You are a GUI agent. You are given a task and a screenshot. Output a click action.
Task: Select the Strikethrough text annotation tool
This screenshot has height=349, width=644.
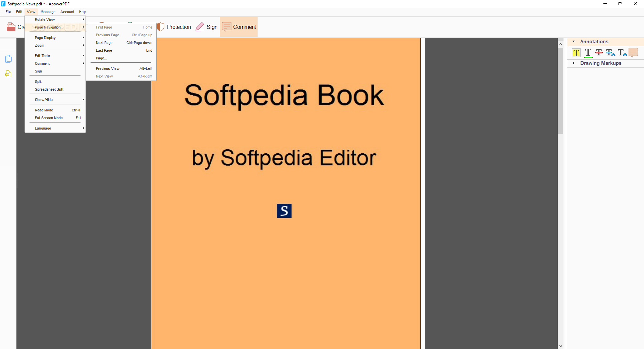point(599,52)
